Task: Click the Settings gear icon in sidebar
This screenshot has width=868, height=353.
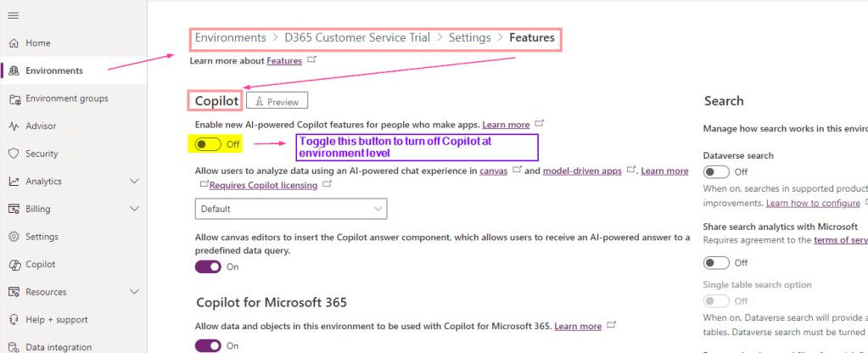Action: 14,237
